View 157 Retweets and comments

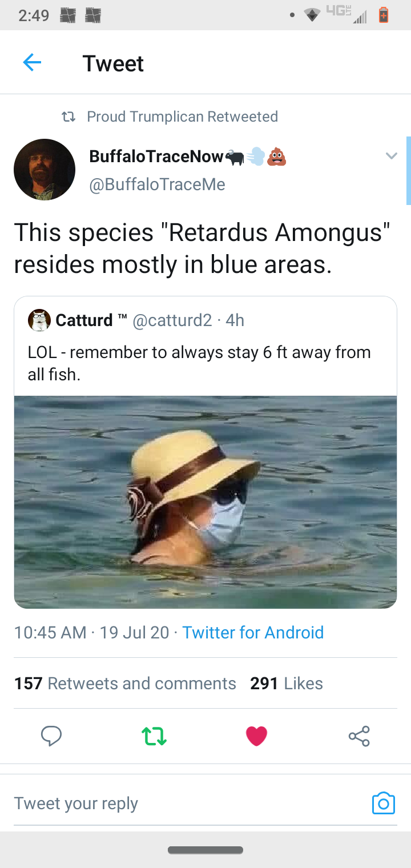click(x=125, y=683)
